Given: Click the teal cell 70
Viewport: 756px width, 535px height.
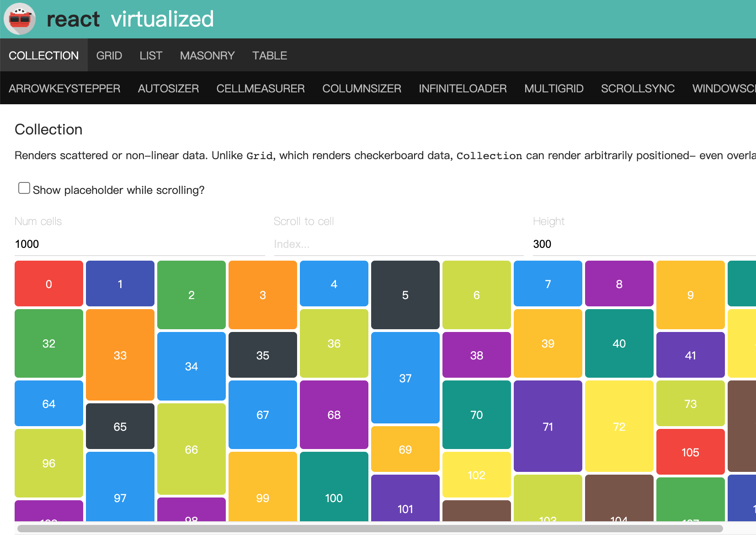Looking at the screenshot, I should coord(477,415).
